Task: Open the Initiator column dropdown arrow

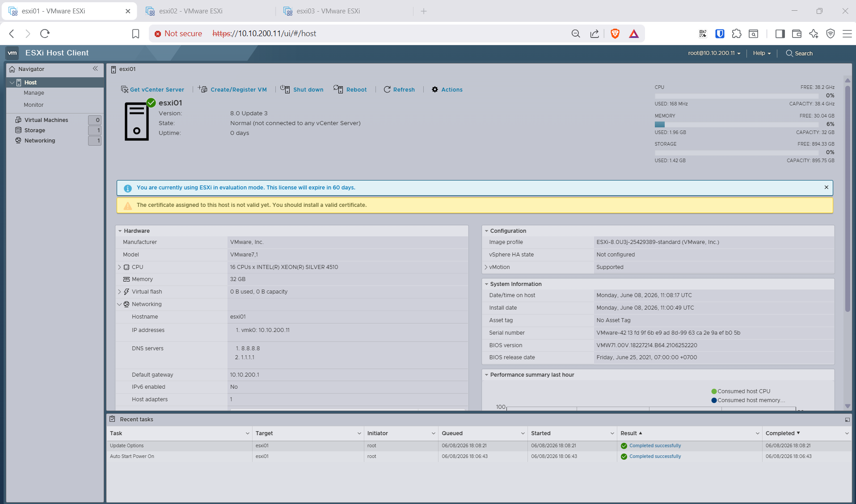Action: (433, 433)
